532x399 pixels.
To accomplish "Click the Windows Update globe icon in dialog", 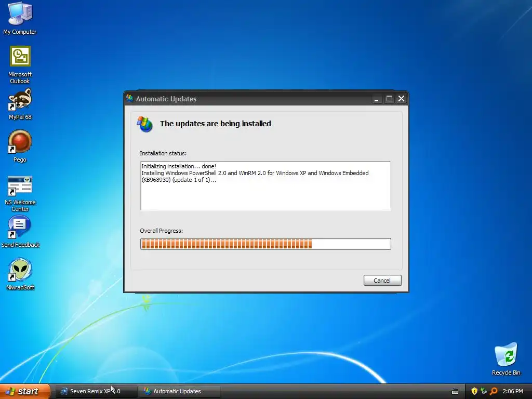I will click(x=145, y=124).
